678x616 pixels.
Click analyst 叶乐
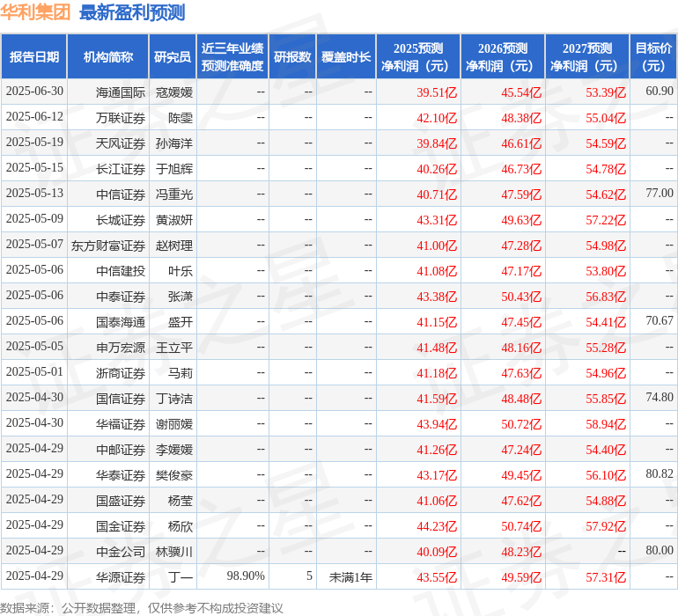pos(181,271)
